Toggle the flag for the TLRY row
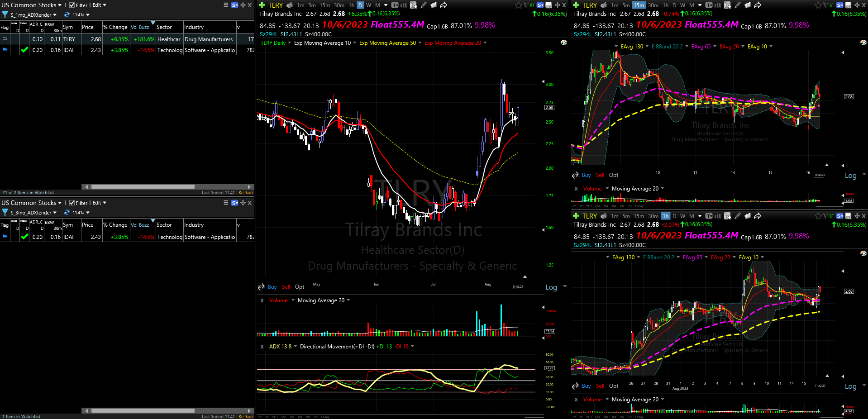This screenshot has height=419, width=868. (5, 39)
